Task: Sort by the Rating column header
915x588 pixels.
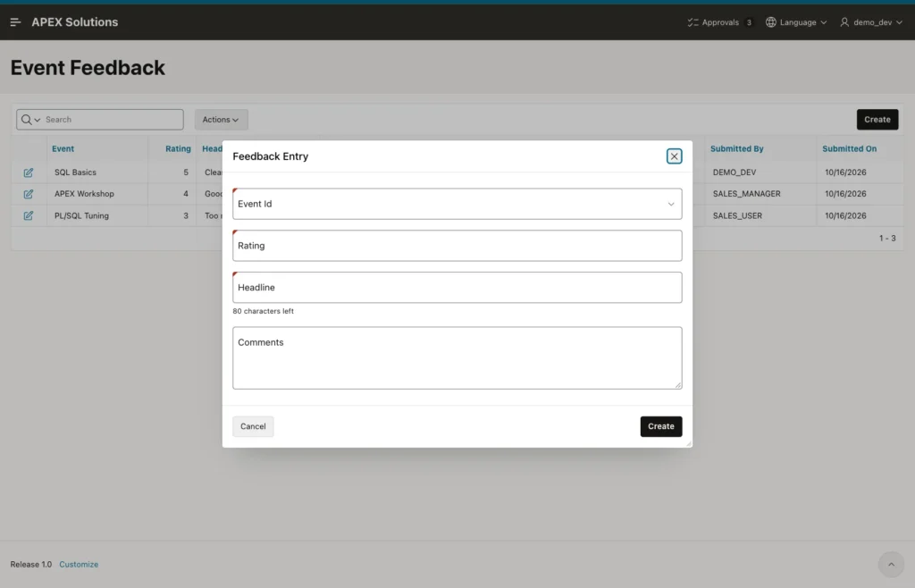Action: coord(178,148)
